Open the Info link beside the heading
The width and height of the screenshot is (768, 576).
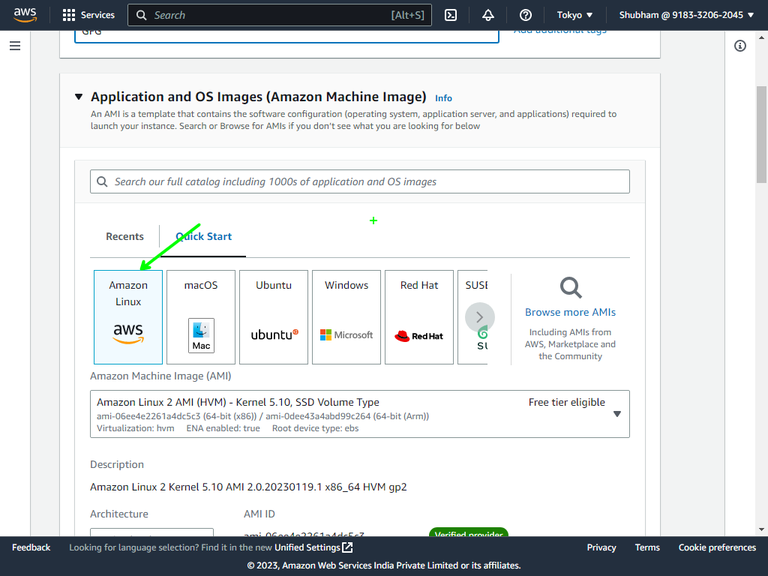tap(443, 98)
